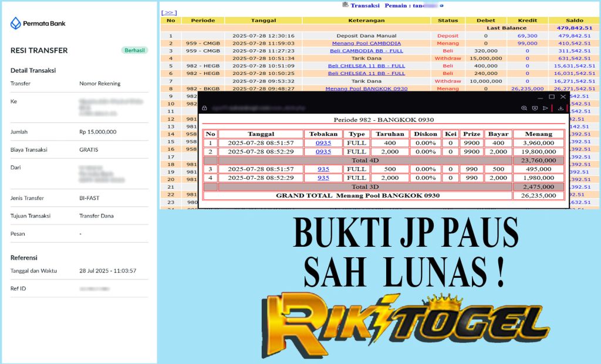This screenshot has width=601, height=364.
Task: Open Beli CHELSEA 11 BB link at 10:51:09
Action: click(366, 66)
